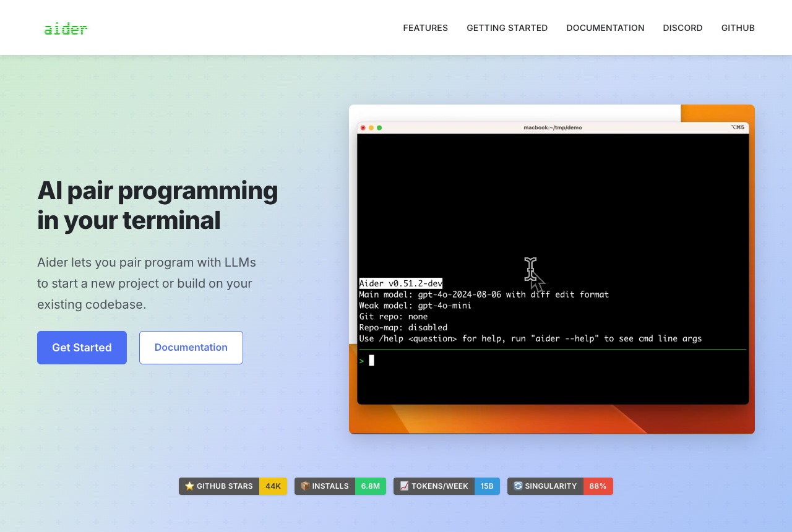This screenshot has height=532, width=792.
Task: Click the "Weak model: gpt-4o-mini" line
Action: pos(415,306)
